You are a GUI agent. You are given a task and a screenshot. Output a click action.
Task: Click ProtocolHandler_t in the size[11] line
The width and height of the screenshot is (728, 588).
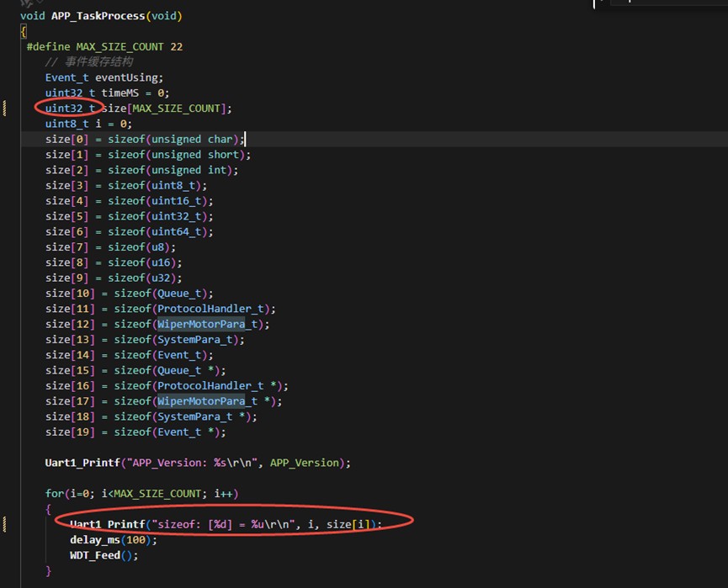(210, 309)
